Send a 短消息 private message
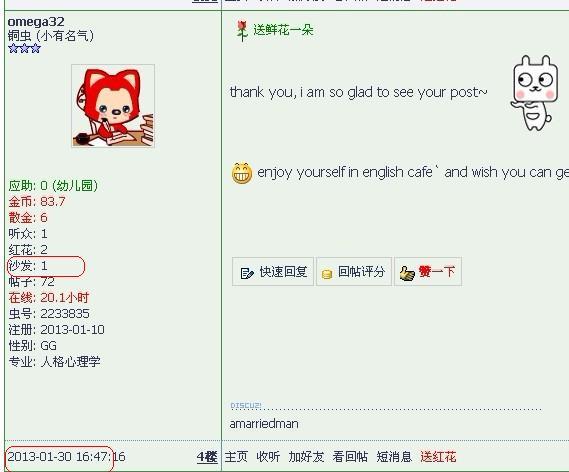 point(394,456)
